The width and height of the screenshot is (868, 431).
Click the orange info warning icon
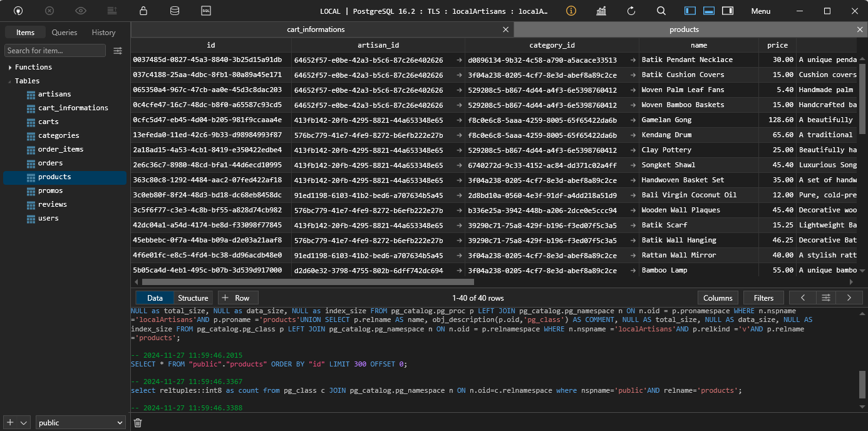571,11
